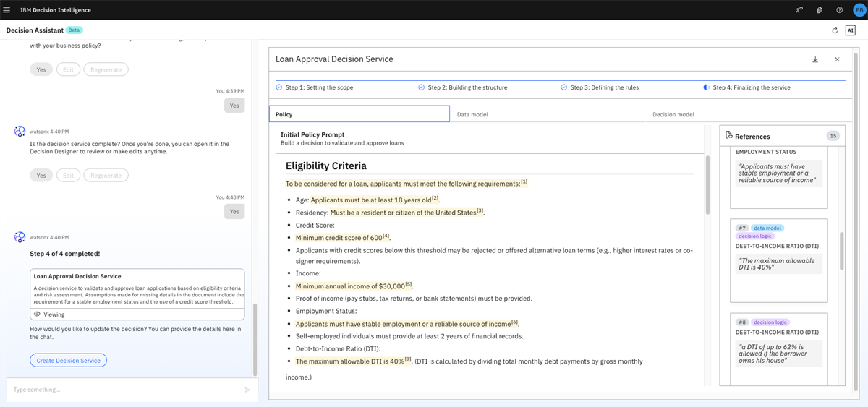
Task: Click highlighted text The maximum allowable DTI is 40%
Action: pos(350,361)
